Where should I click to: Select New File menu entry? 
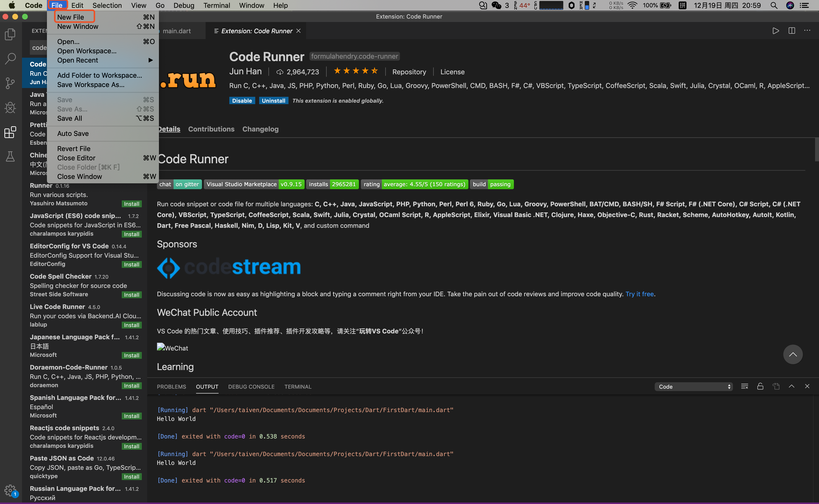[71, 17]
